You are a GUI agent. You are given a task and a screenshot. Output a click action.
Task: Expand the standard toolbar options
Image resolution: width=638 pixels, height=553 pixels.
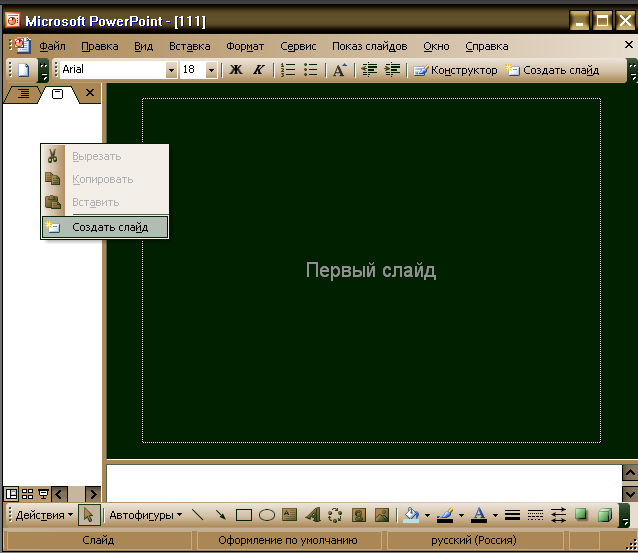43,70
